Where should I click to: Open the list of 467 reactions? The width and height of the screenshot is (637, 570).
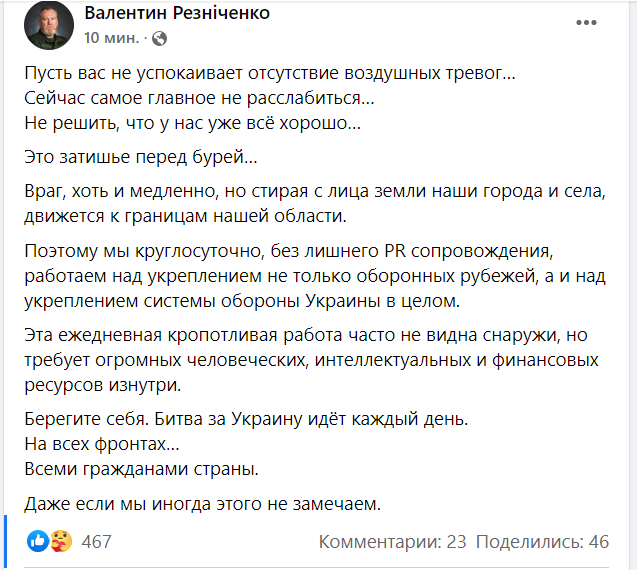pyautogui.click(x=96, y=542)
